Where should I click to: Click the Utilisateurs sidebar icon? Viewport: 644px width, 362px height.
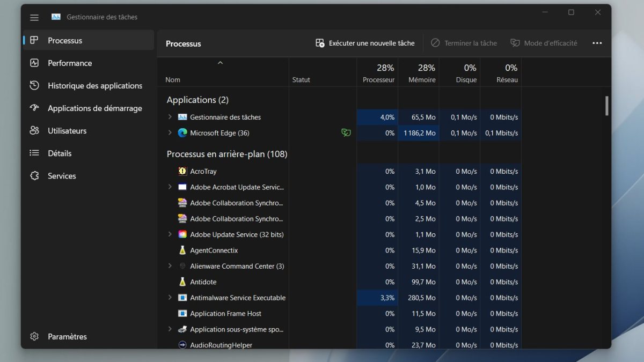(x=34, y=130)
